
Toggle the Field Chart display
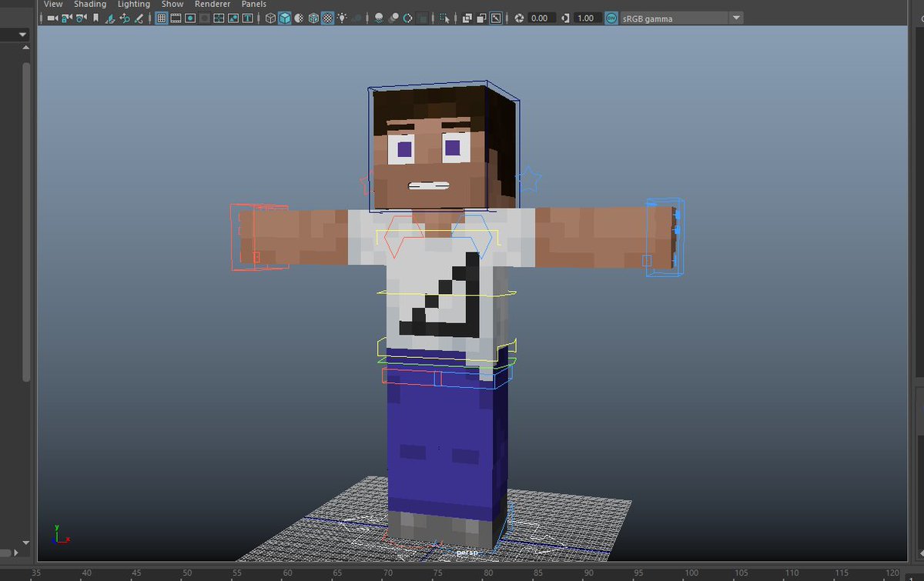click(219, 18)
